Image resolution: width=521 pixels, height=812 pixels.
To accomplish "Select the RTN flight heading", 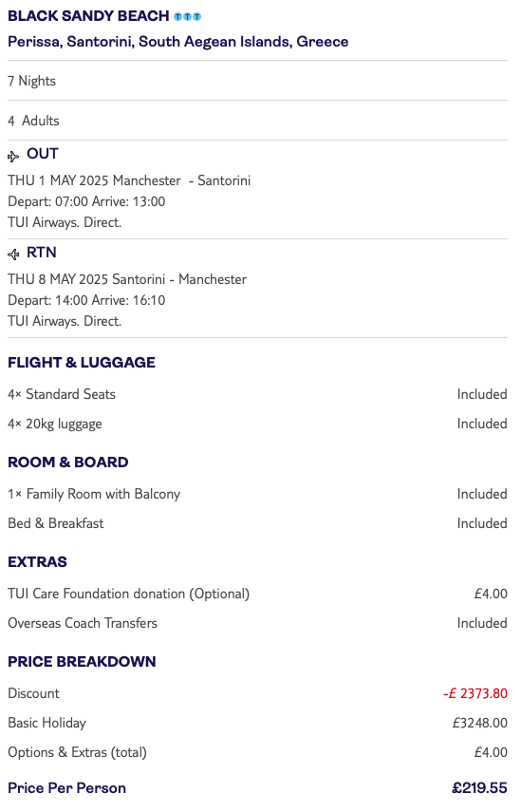I will click(42, 253).
